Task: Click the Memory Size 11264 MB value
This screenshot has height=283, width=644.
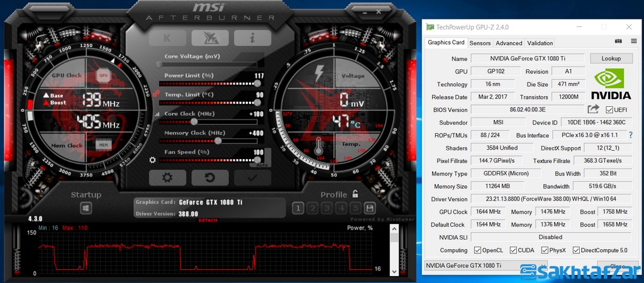Action: [497, 186]
